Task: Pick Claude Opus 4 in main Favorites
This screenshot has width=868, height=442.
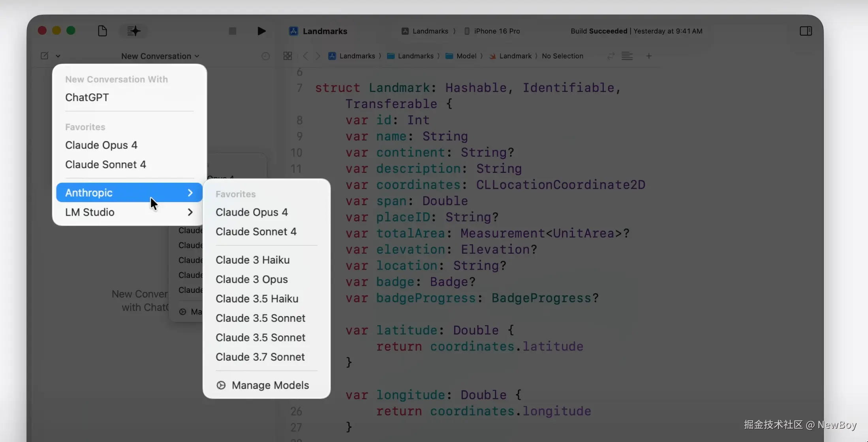Action: pyautogui.click(x=101, y=145)
